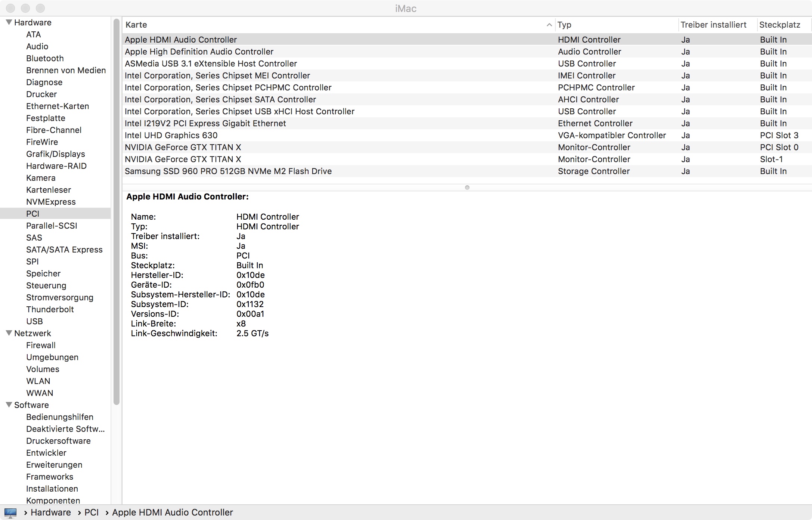Select NVIDIA GeForce GTX TITAN X in PCI Slot 0
This screenshot has height=520, width=812.
[183, 147]
